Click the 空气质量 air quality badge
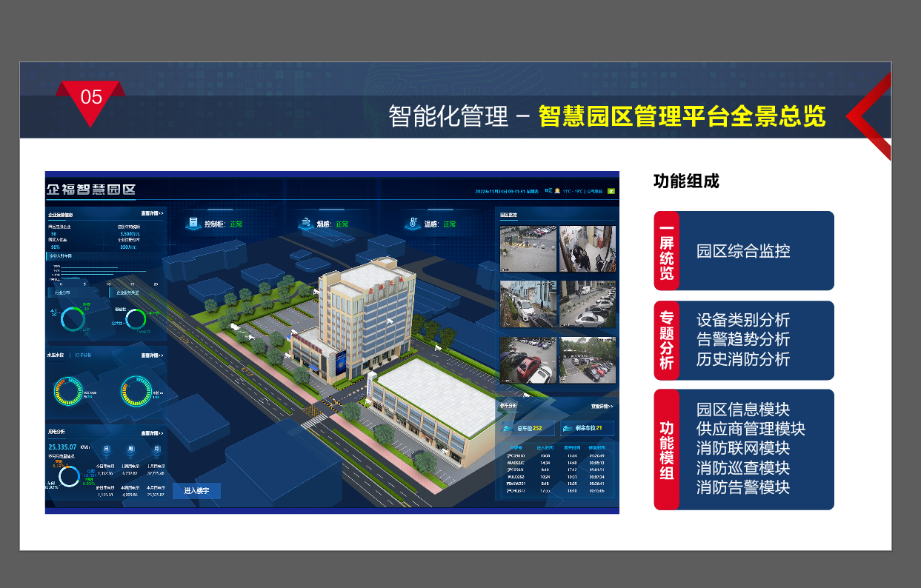Viewport: 921px width, 588px height. [x=612, y=190]
